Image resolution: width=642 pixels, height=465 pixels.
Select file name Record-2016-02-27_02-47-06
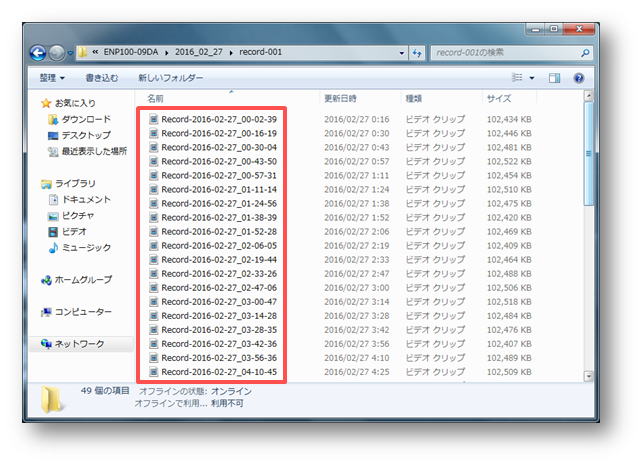click(219, 288)
